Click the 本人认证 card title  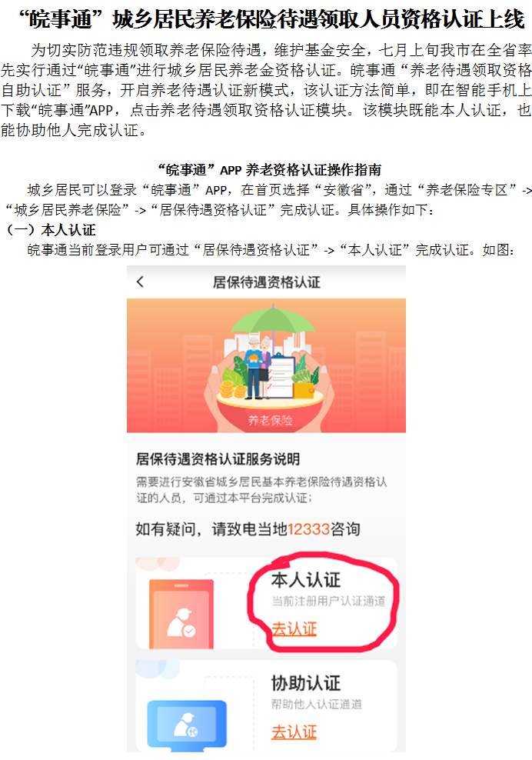coord(306,580)
